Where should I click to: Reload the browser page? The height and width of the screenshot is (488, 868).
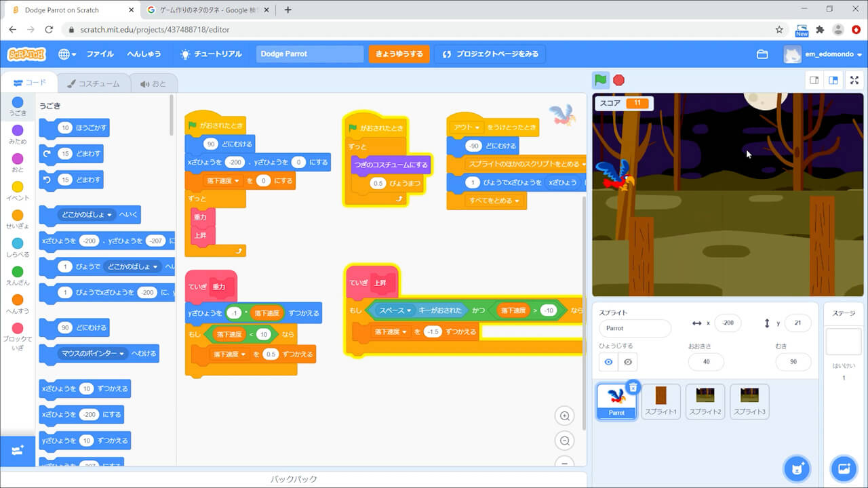[x=49, y=30]
